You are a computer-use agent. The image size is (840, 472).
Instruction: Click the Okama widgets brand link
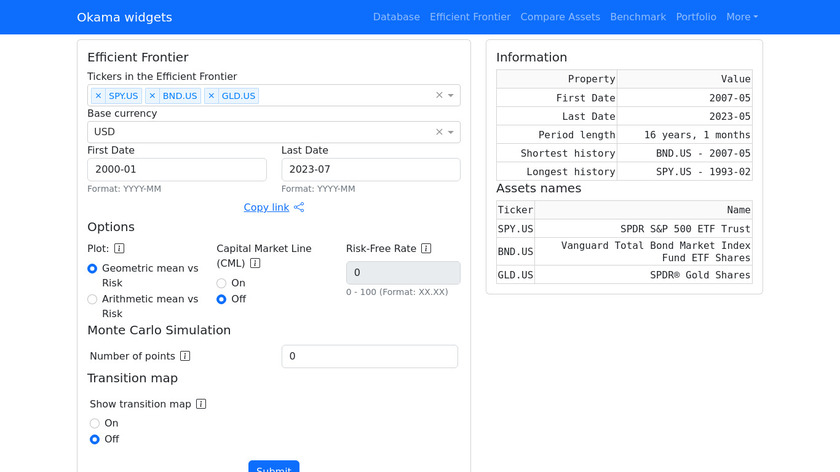pos(124,17)
